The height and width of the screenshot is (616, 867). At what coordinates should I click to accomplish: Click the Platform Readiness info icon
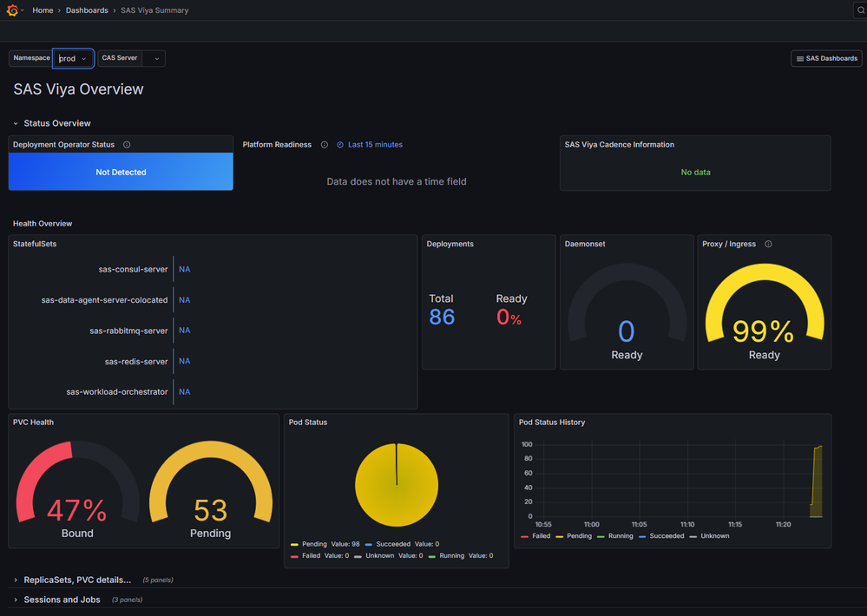(x=324, y=145)
